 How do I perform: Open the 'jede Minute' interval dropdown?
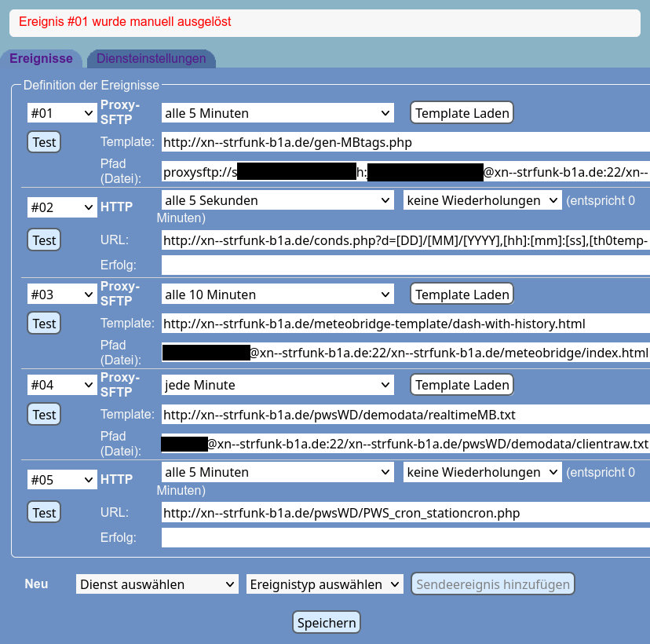[x=277, y=385]
